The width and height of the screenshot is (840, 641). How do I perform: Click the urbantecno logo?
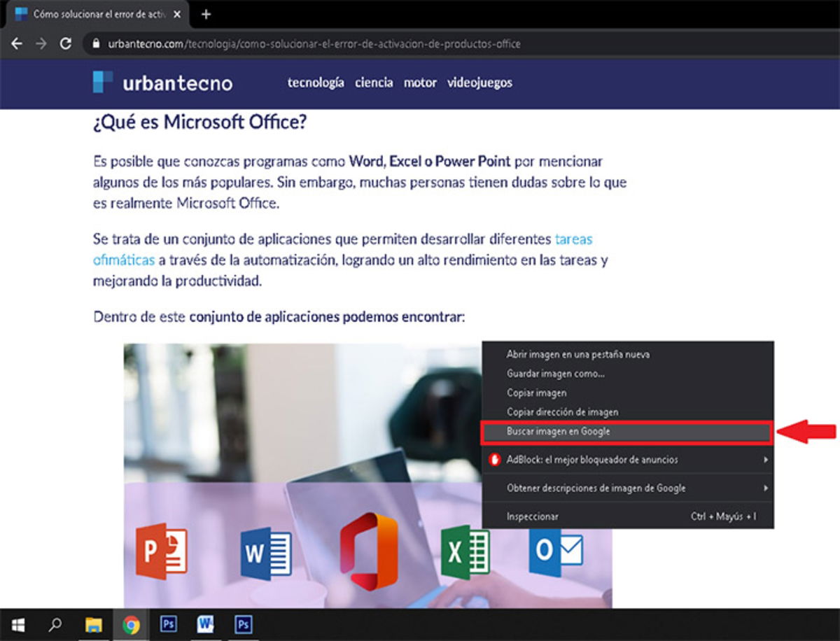162,83
